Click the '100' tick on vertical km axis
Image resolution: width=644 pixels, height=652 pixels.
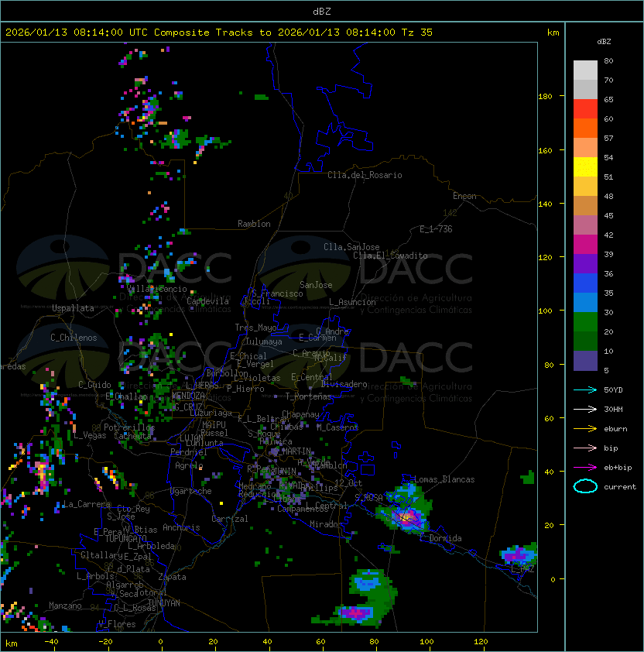545,311
